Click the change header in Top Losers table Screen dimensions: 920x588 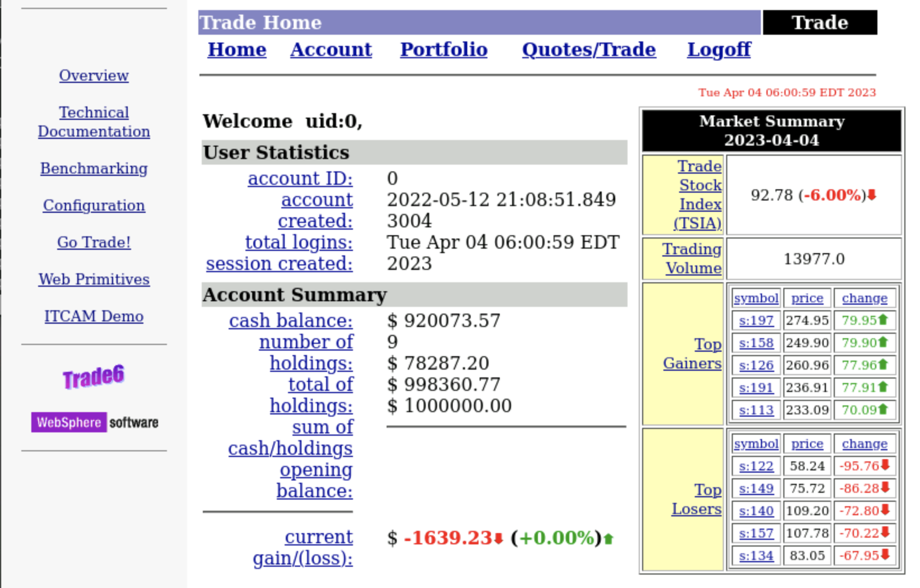pos(865,444)
